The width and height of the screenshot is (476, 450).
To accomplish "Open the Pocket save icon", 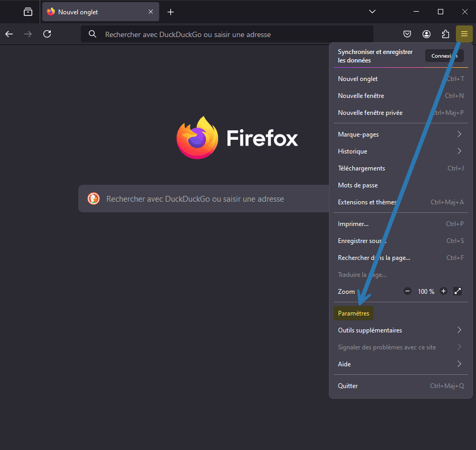I will point(407,34).
